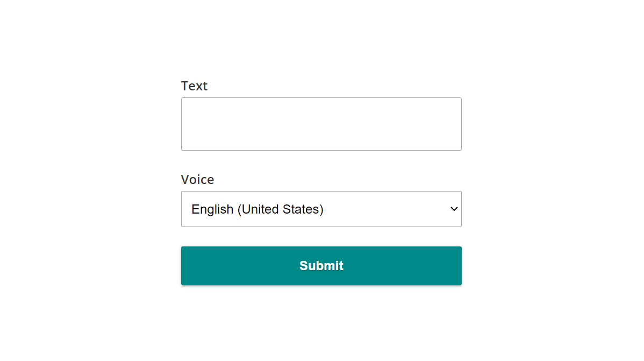
Task: Click the current voice value in selector
Action: tap(257, 209)
